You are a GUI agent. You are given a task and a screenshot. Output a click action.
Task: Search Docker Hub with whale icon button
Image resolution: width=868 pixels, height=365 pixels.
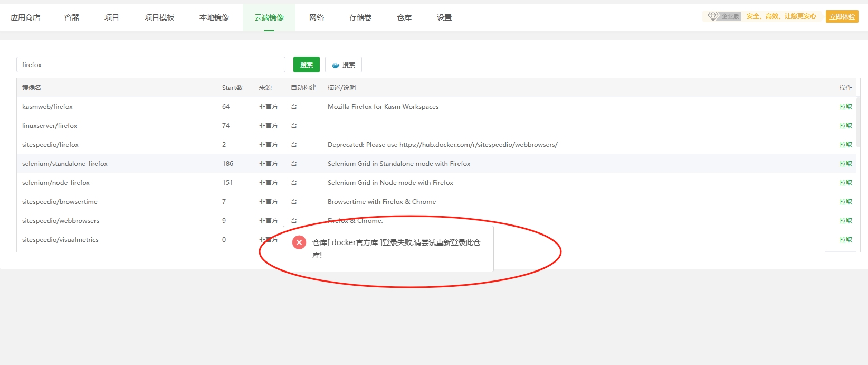[344, 64]
